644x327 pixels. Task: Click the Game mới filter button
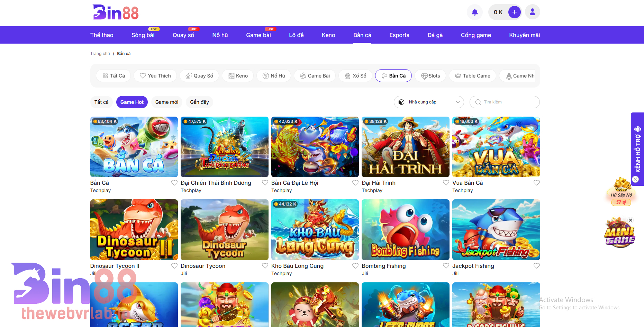click(x=167, y=102)
